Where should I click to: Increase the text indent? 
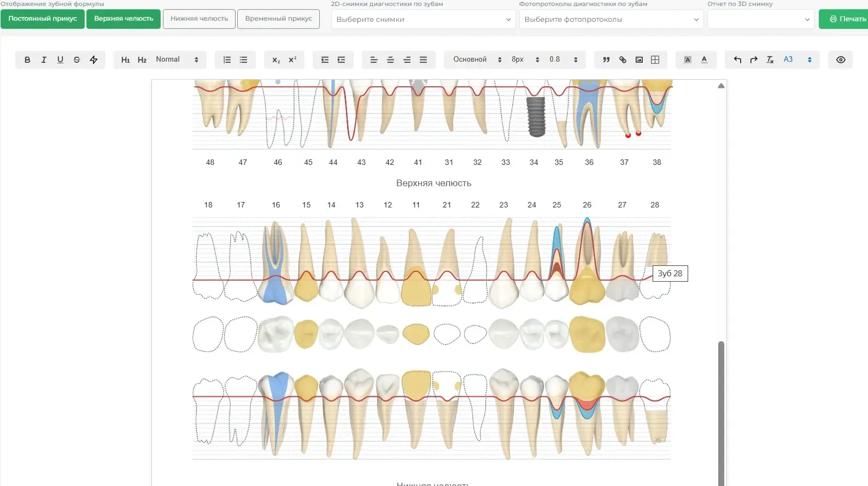pos(341,60)
